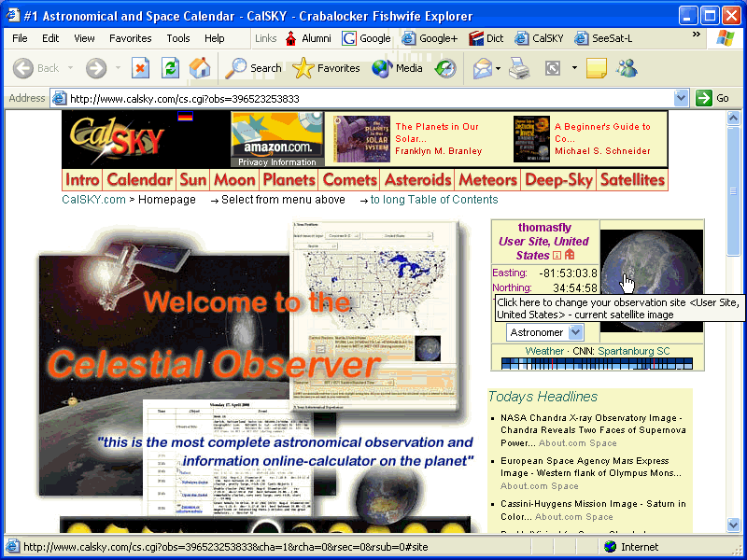Open the Dict link in Links bar
Image resolution: width=747 pixels, height=560 pixels.
point(486,38)
